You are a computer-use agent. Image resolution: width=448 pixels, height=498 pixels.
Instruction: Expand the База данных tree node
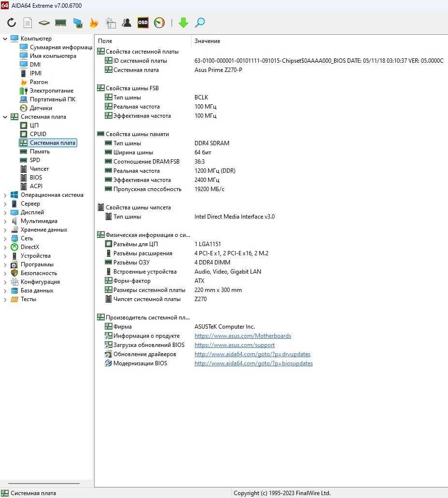pyautogui.click(x=5, y=290)
